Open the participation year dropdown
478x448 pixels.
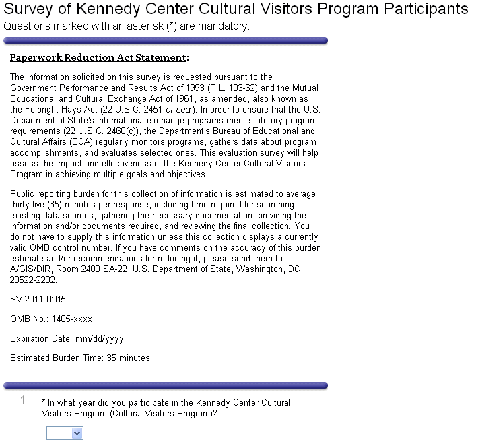(65, 433)
